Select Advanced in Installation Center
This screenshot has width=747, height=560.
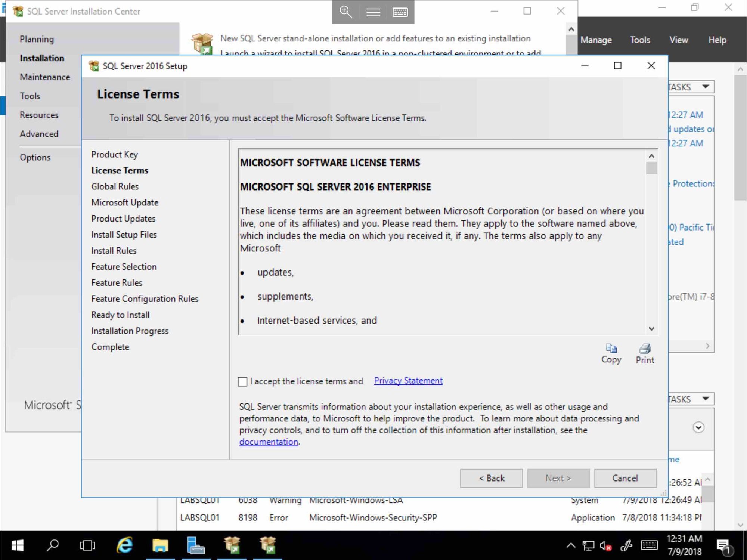[x=39, y=134]
